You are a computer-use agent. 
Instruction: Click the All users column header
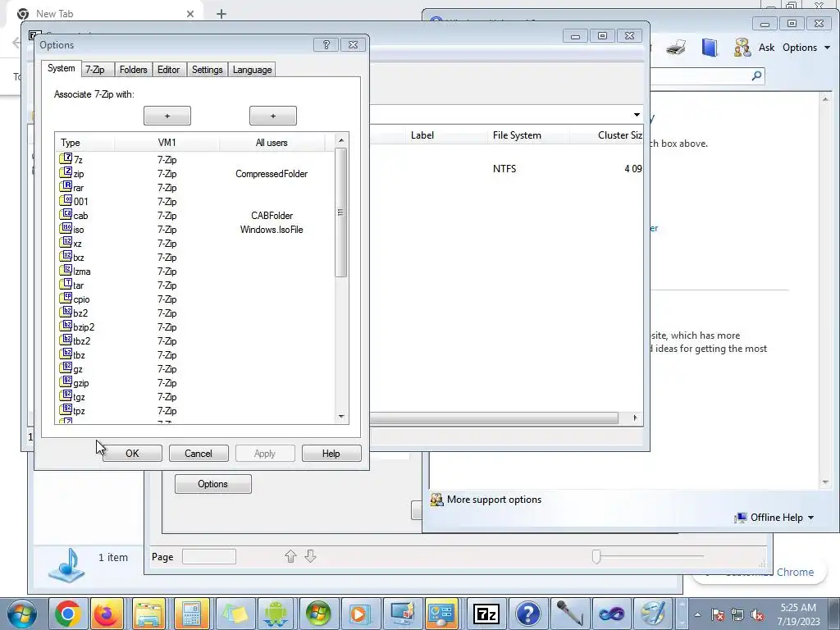272,143
